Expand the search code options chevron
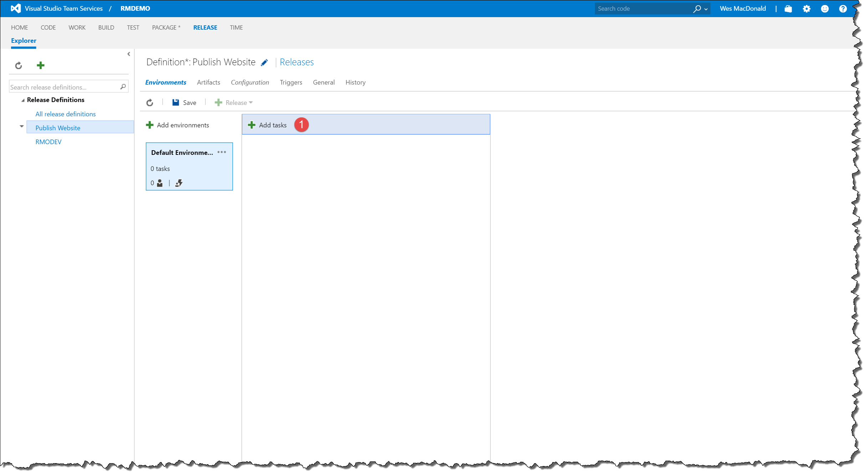 pos(706,9)
